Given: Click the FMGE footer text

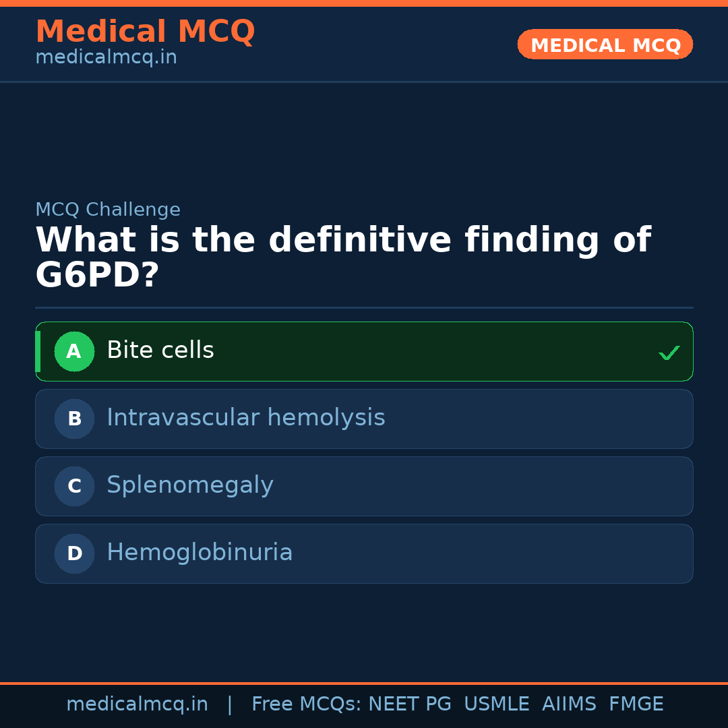Looking at the screenshot, I should [x=636, y=704].
